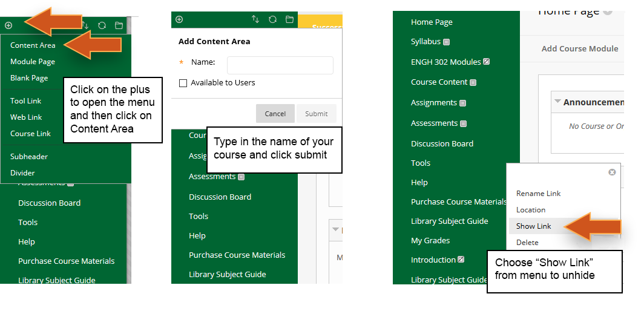Choose Show Link to unhide the item

[533, 226]
